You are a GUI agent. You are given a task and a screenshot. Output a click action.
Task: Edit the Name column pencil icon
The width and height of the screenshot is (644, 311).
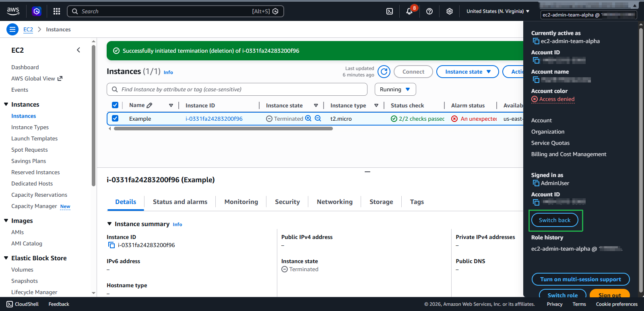[150, 105]
